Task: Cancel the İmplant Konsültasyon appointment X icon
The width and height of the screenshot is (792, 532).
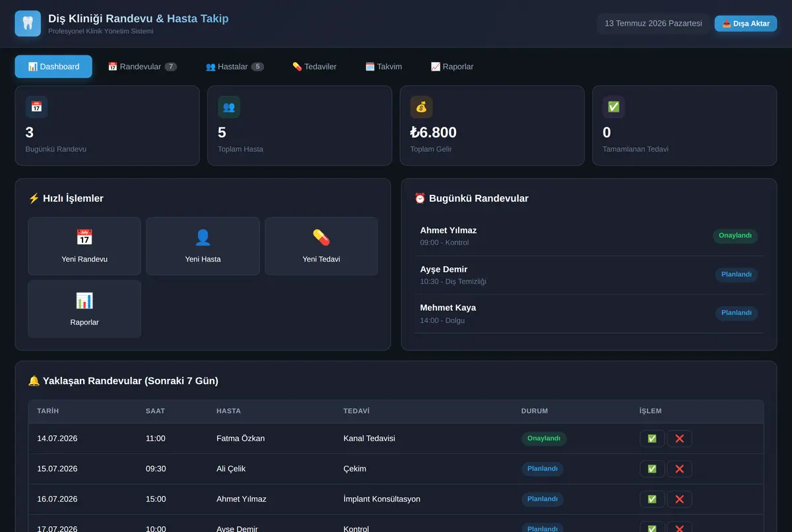Action: (x=679, y=499)
